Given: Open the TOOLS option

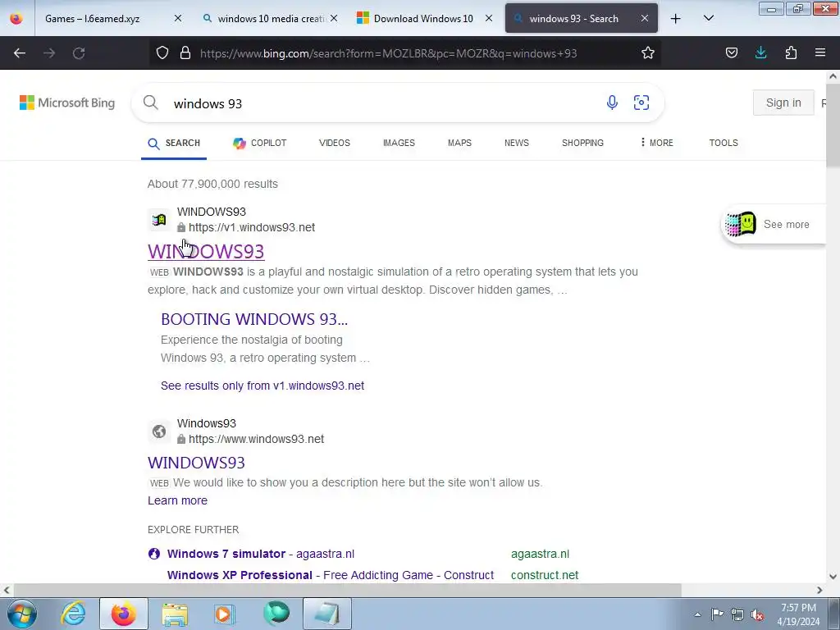Looking at the screenshot, I should point(724,143).
